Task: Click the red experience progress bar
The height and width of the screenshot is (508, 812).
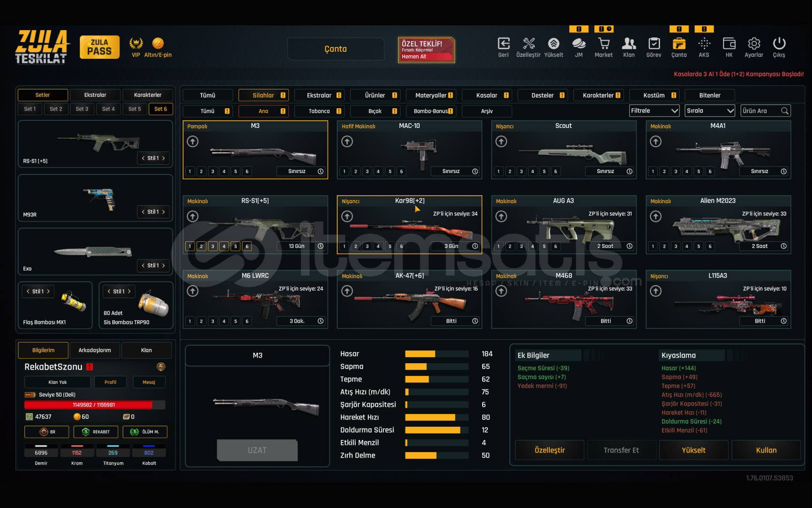Action: coord(94,405)
